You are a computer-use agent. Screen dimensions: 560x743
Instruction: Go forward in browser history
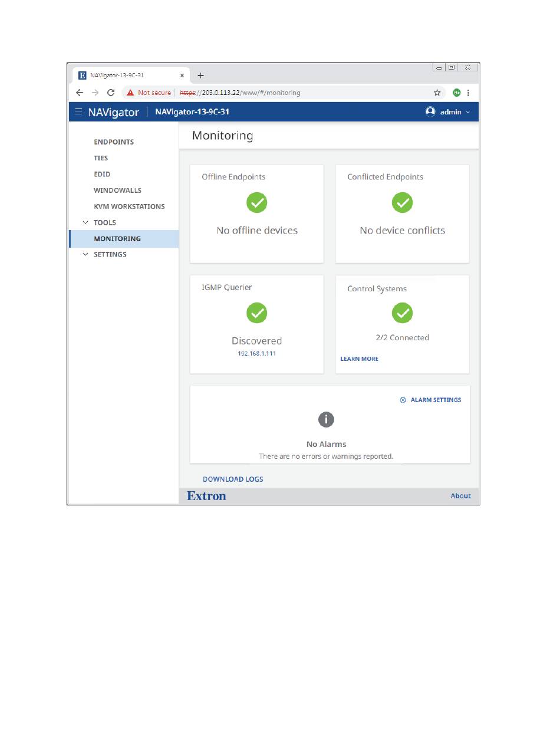pyautogui.click(x=95, y=93)
